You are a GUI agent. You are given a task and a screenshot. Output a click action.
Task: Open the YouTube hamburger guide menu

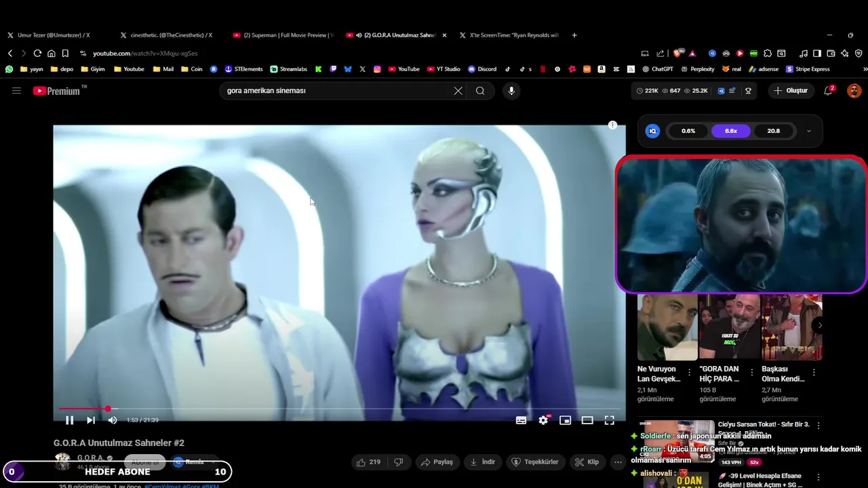coord(16,90)
